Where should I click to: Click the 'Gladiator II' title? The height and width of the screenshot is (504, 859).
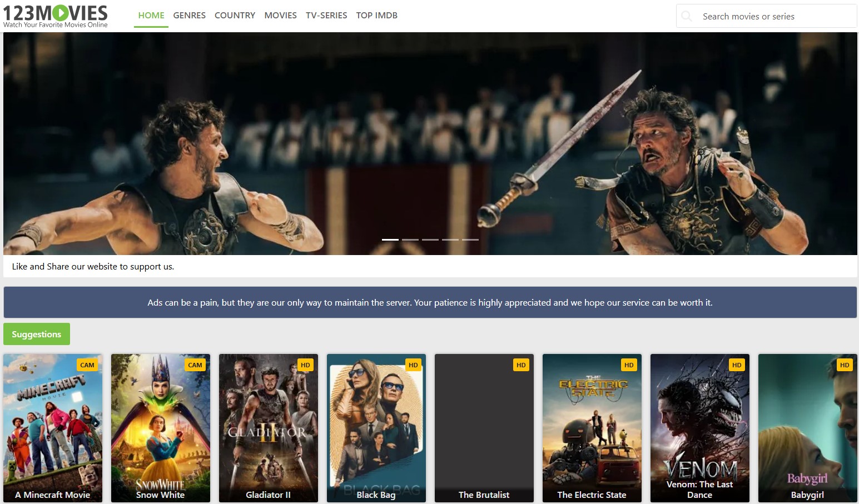point(269,495)
